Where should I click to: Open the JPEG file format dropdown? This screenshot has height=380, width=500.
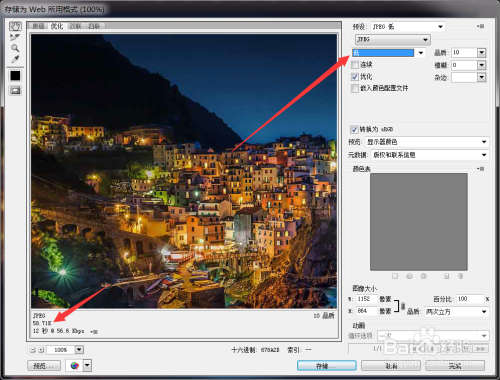393,40
